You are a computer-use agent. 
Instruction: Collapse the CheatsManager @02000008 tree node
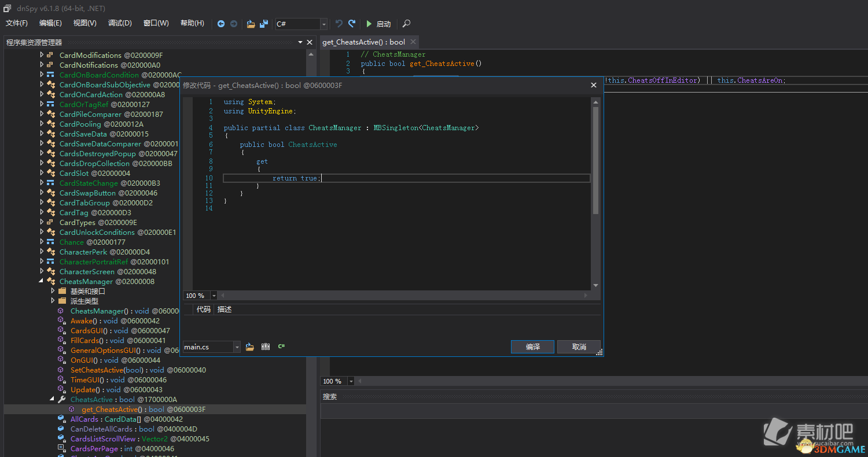click(41, 281)
